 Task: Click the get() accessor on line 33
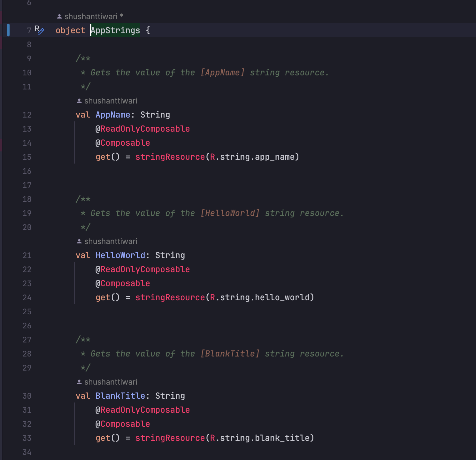[x=108, y=438]
